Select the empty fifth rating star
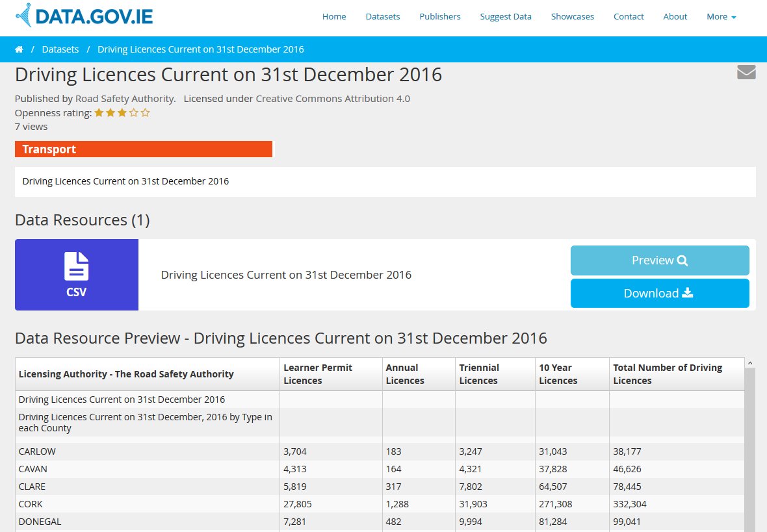This screenshot has width=767, height=532. tap(144, 113)
